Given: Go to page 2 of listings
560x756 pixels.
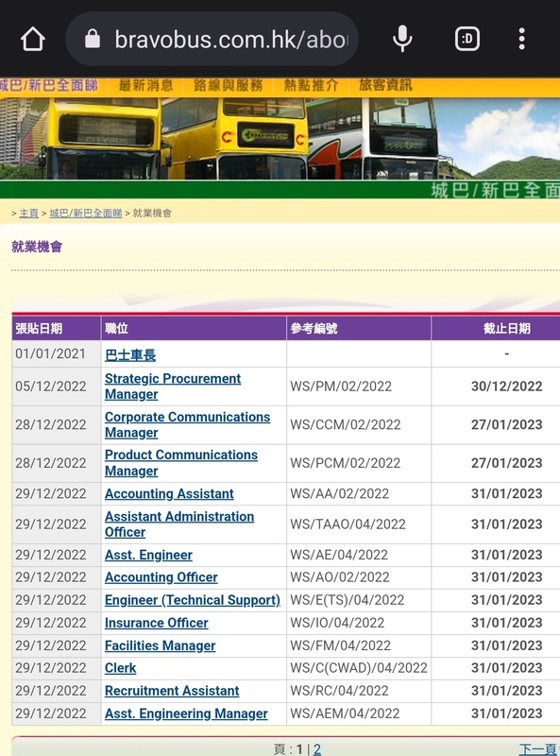Looking at the screenshot, I should click(316, 748).
